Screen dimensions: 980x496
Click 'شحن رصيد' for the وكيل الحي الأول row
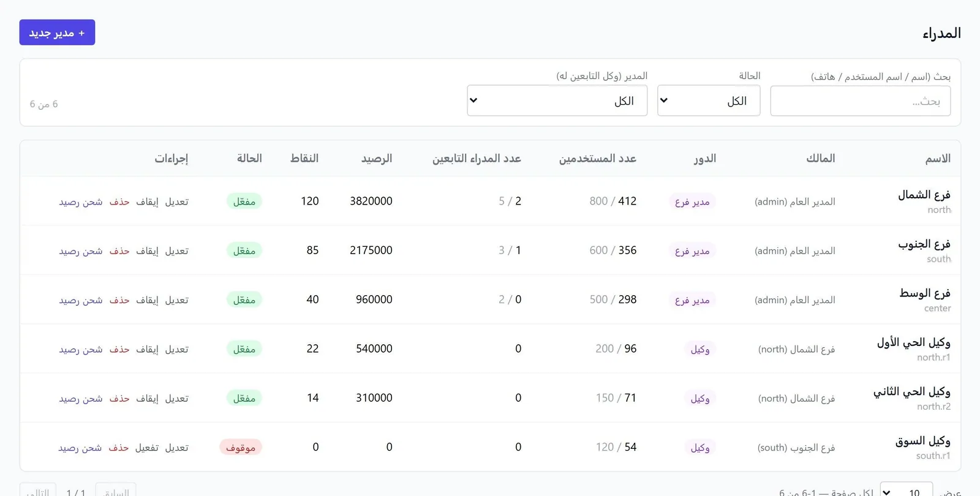(81, 349)
